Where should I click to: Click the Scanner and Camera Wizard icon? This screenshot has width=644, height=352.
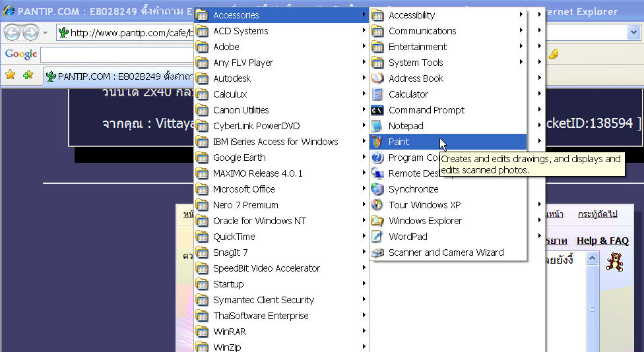point(377,252)
